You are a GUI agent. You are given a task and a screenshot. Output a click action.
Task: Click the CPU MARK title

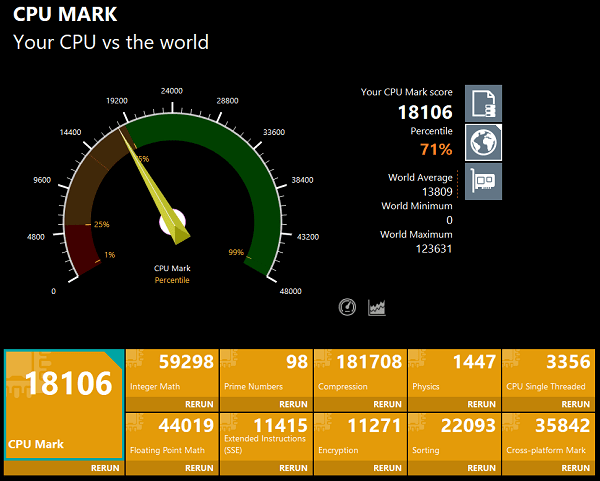[65, 14]
